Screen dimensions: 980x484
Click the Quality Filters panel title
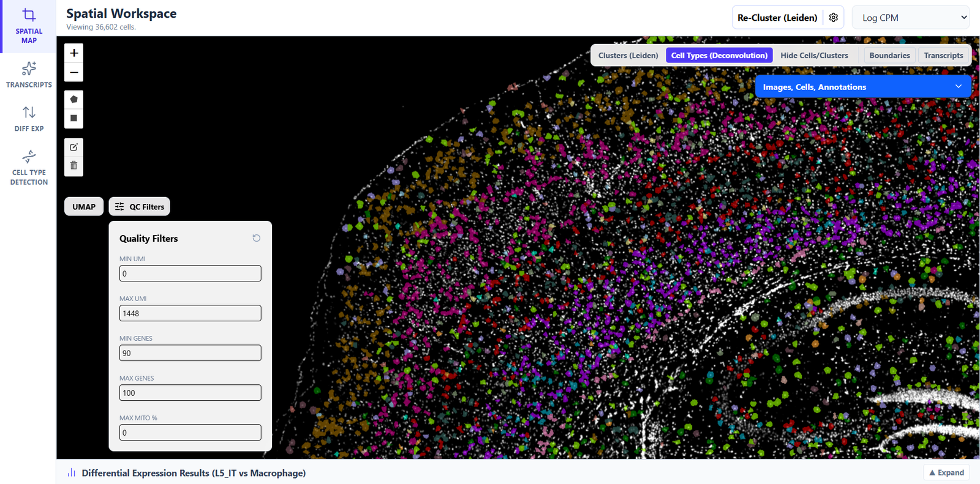click(149, 239)
